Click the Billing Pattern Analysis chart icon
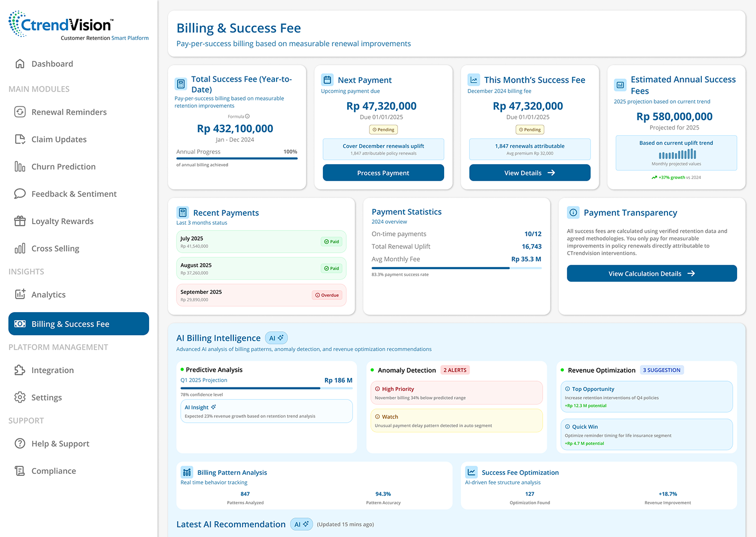The width and height of the screenshot is (756, 537). (x=187, y=472)
